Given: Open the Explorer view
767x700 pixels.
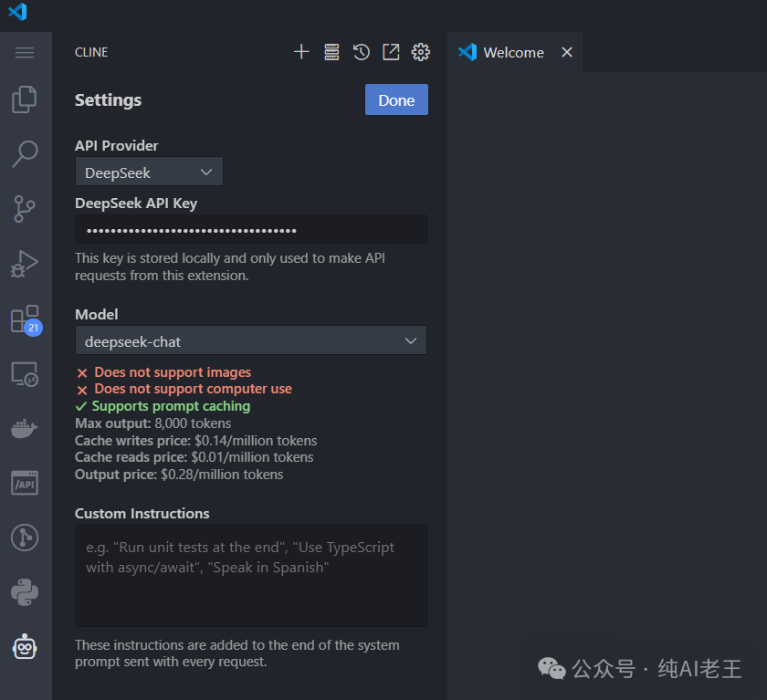Looking at the screenshot, I should point(25,99).
